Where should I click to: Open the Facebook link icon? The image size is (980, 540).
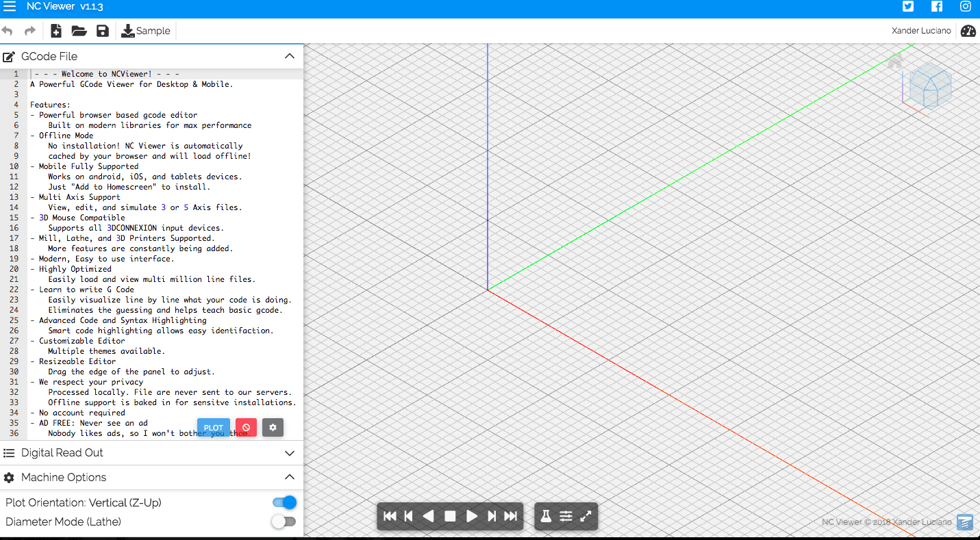937,7
